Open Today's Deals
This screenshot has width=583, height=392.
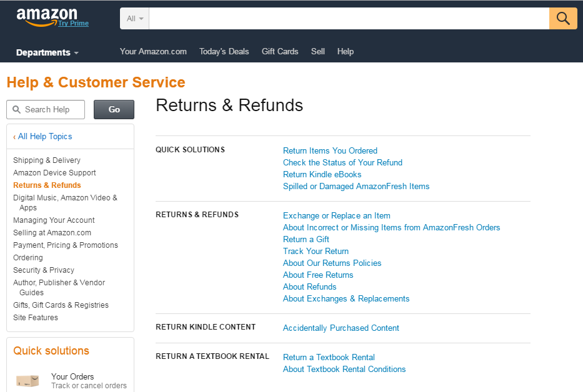point(224,51)
